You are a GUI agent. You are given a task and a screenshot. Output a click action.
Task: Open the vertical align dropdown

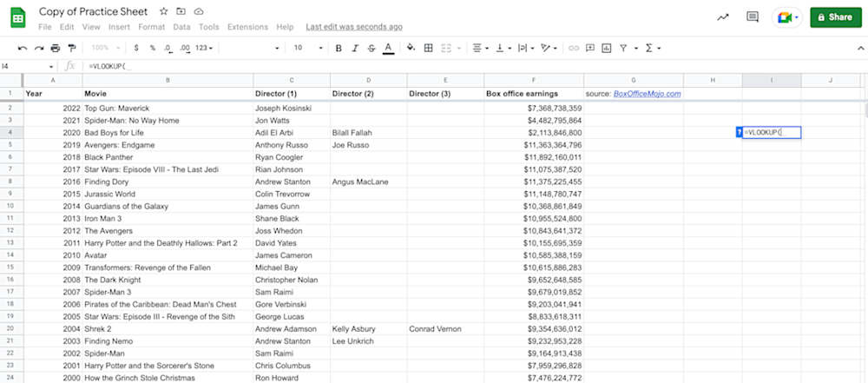click(503, 49)
